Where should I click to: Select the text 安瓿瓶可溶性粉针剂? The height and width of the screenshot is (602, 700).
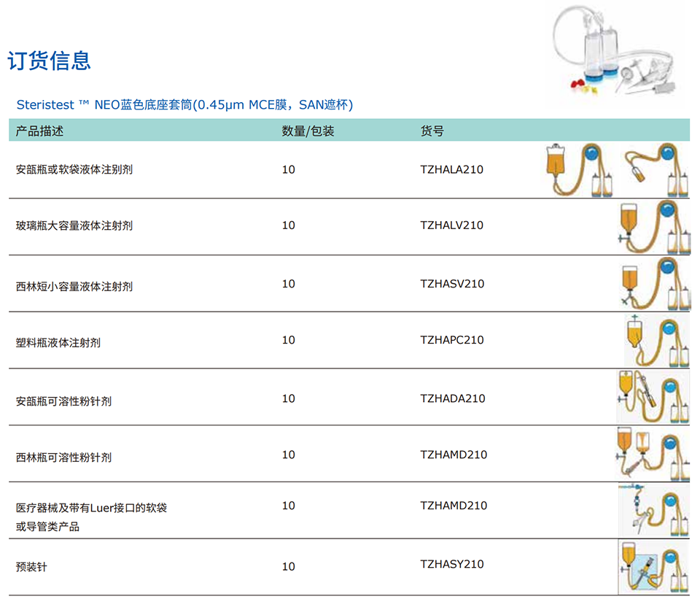point(63,401)
